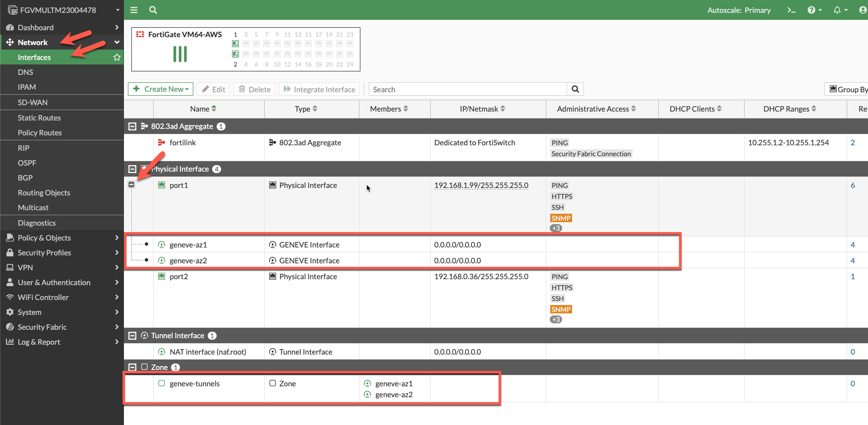Favorite Interfaces with the star icon
This screenshot has height=425, width=868.
click(117, 57)
